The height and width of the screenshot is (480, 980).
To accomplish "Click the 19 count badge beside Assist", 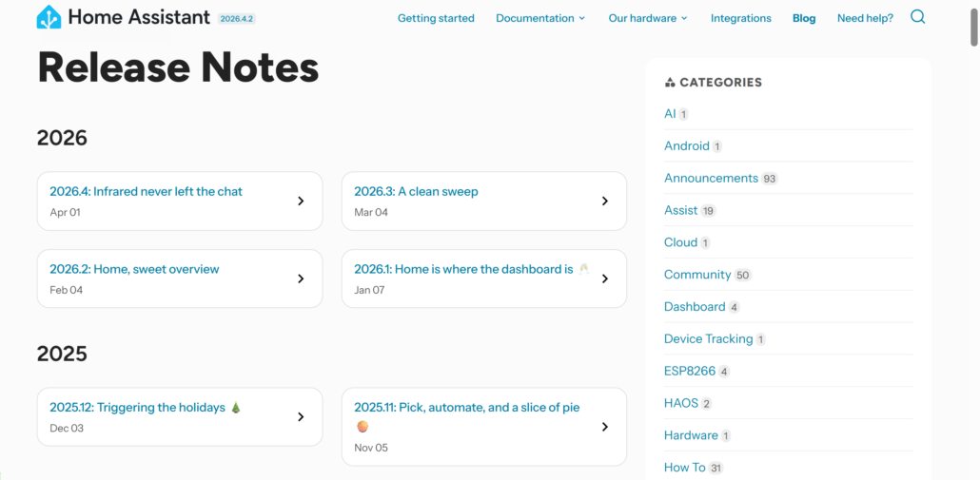I will pyautogui.click(x=708, y=211).
